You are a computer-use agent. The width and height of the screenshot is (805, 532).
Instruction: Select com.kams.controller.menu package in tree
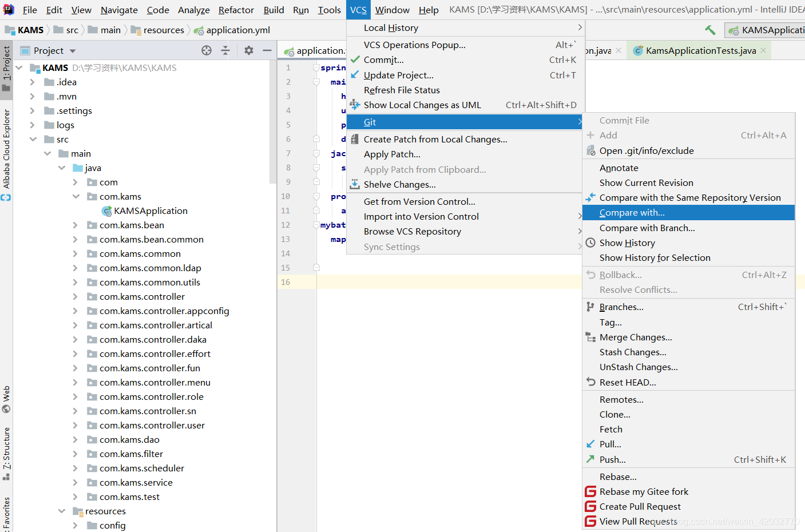pyautogui.click(x=155, y=382)
